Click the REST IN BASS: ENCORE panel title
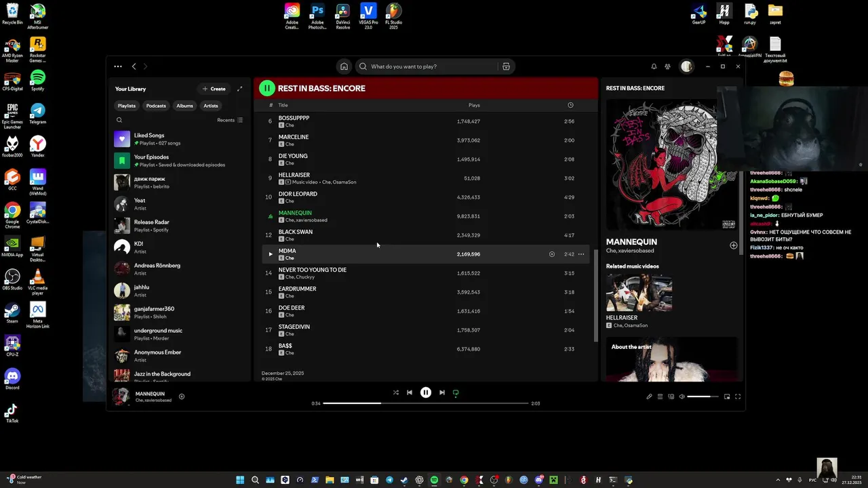868x488 pixels. click(x=635, y=88)
